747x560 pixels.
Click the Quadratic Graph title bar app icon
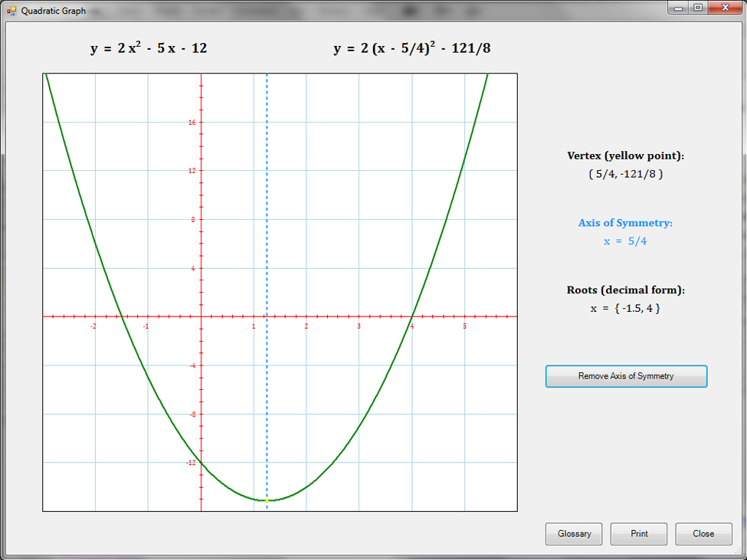pos(11,11)
